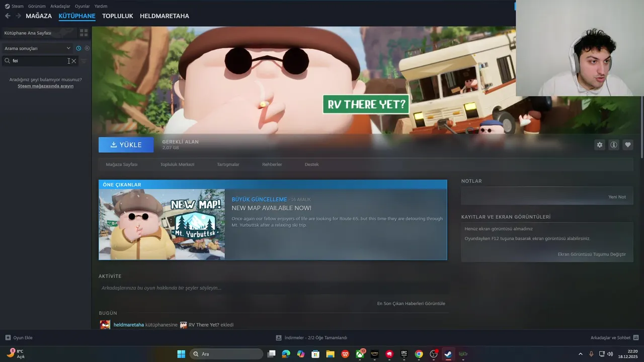Open RV There Yet? link in activity

[204, 325]
